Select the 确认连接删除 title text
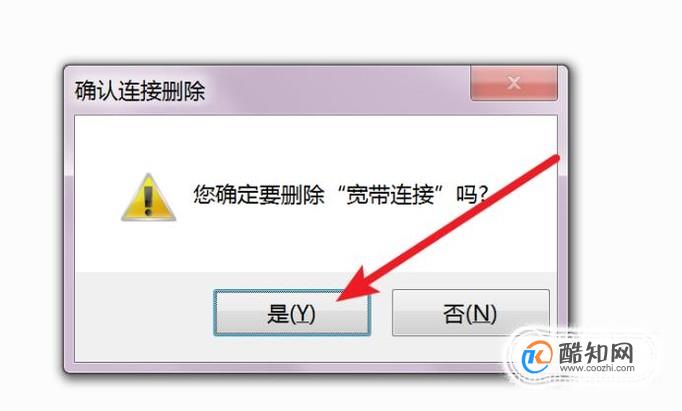 coord(140,91)
